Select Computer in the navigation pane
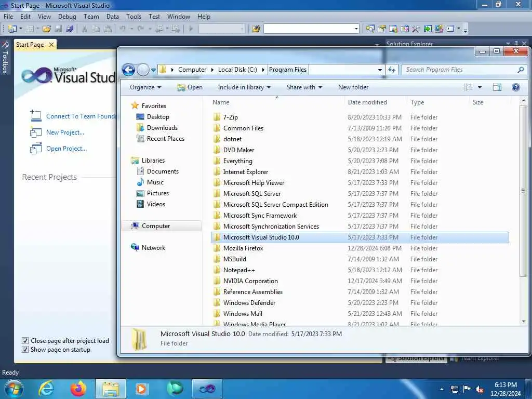This screenshot has width=532, height=399. pos(156,226)
